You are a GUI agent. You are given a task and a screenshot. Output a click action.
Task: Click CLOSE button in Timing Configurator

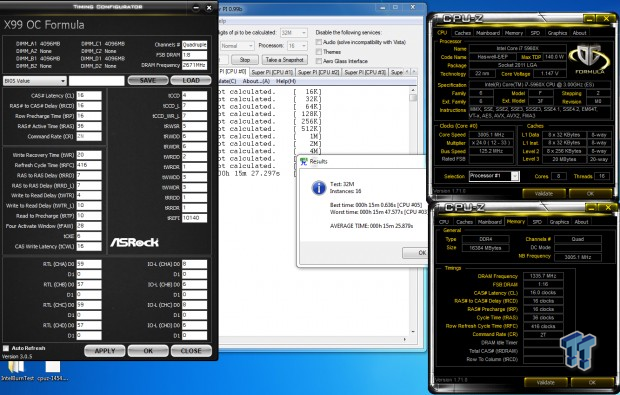tap(191, 351)
